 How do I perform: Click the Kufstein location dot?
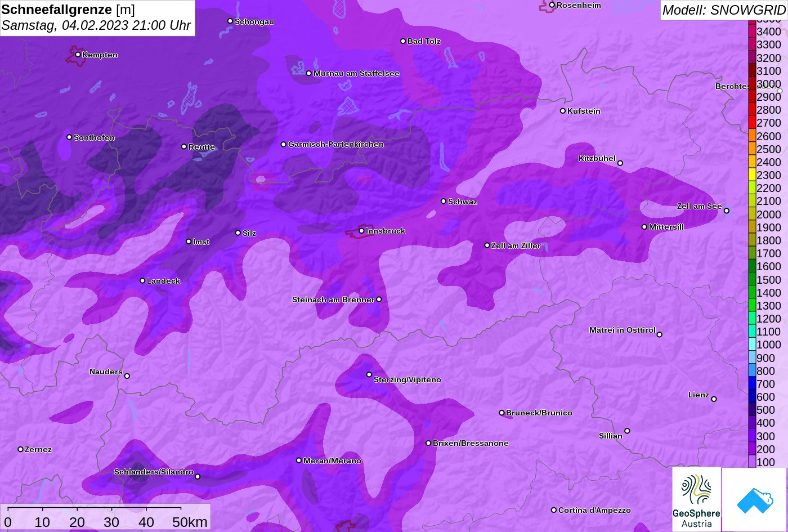pos(563,111)
